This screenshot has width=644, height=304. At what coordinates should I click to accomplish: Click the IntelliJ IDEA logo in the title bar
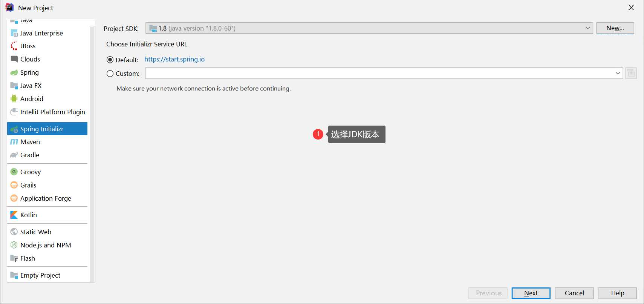click(x=9, y=8)
